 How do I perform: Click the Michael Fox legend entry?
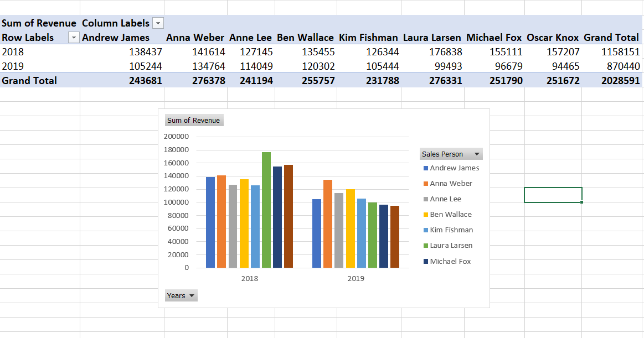click(447, 261)
